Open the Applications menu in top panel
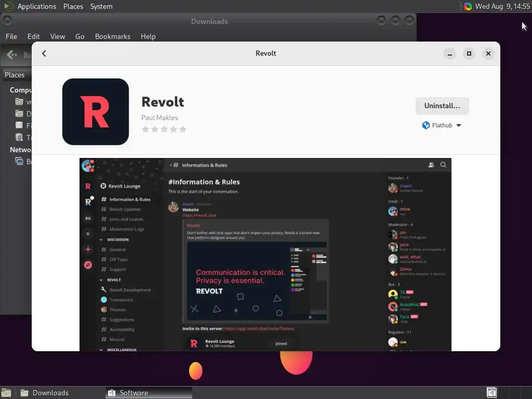The width and height of the screenshot is (532, 399). pyautogui.click(x=37, y=6)
